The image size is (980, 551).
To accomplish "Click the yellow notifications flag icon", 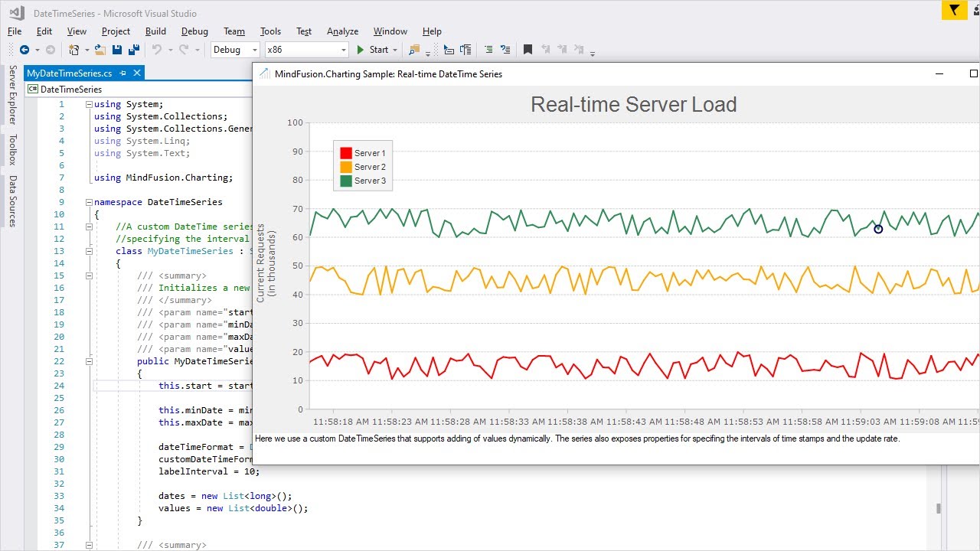I will (x=954, y=10).
